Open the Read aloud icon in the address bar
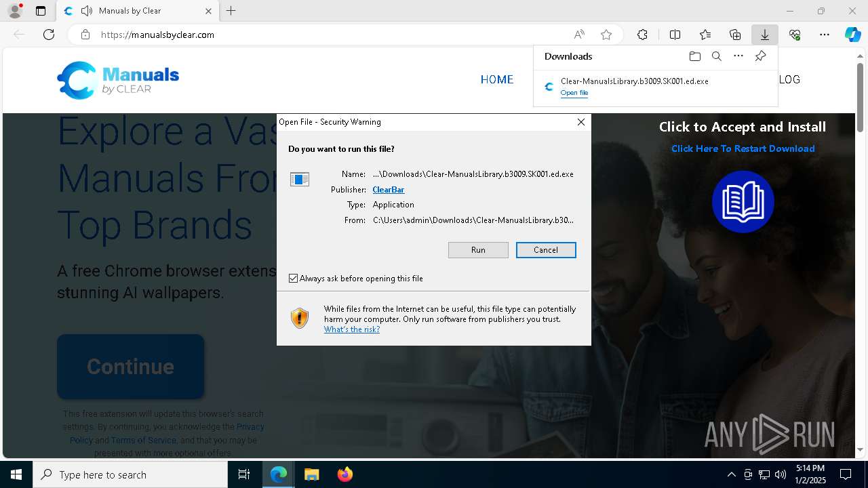The height and width of the screenshot is (488, 868). click(579, 35)
